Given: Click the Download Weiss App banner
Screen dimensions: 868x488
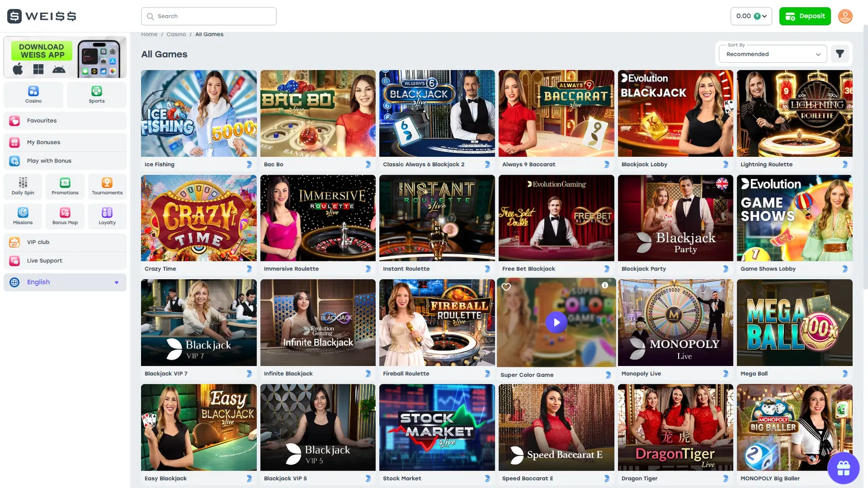Looking at the screenshot, I should [x=65, y=57].
